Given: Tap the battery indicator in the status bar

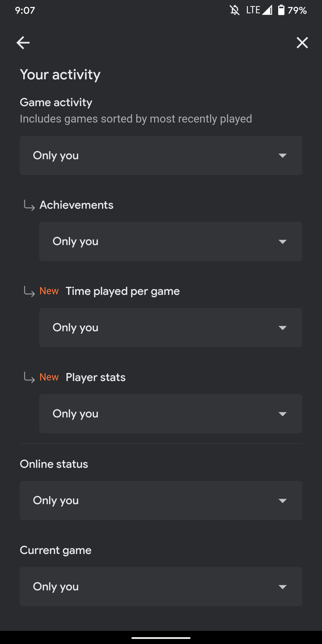Looking at the screenshot, I should tap(281, 10).
